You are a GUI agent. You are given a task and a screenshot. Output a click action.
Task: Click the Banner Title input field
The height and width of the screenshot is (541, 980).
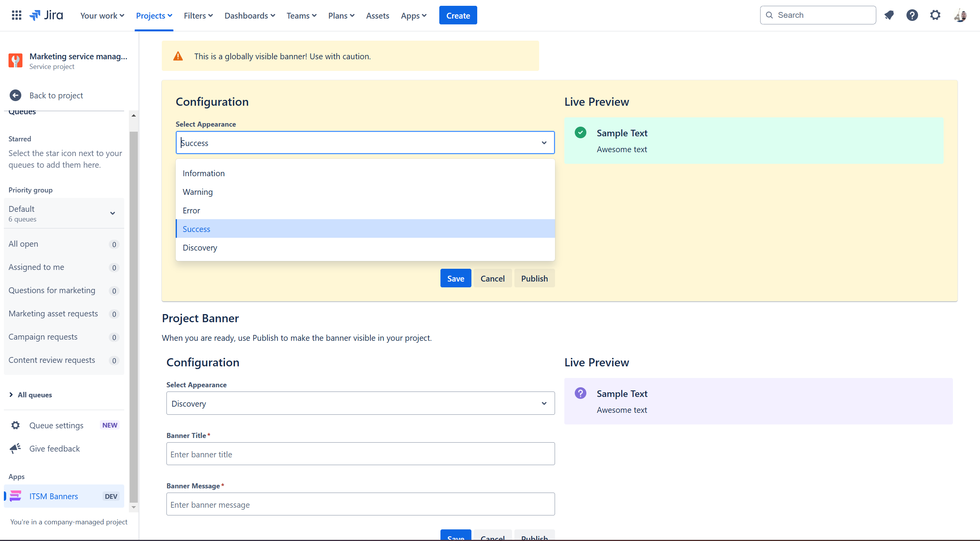point(360,453)
